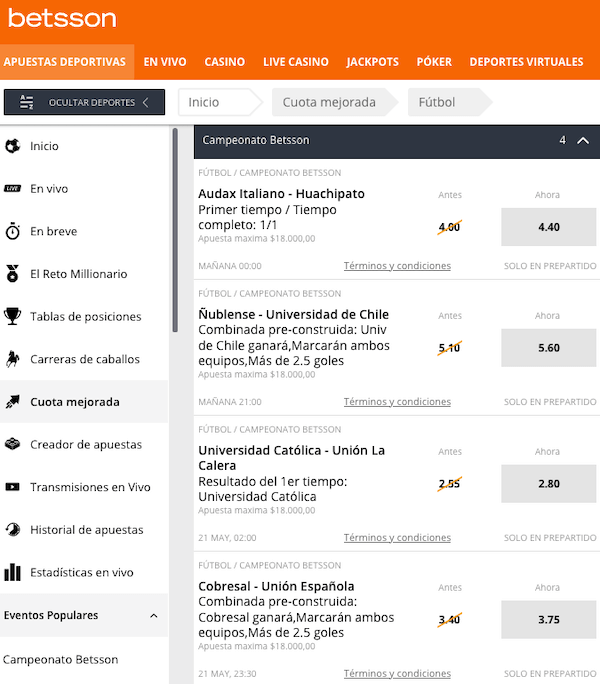The height and width of the screenshot is (684, 600).
Task: Click the 21 MAY, 02:00 match time
Action: click(x=227, y=537)
